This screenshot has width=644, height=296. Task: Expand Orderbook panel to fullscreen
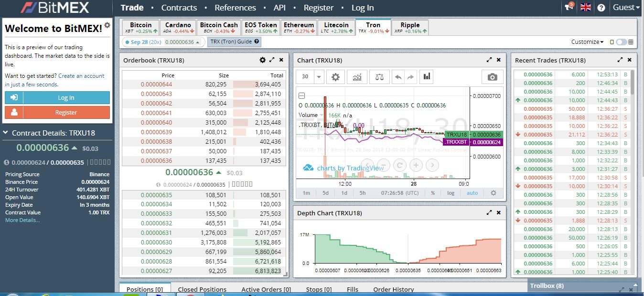pyautogui.click(x=272, y=60)
